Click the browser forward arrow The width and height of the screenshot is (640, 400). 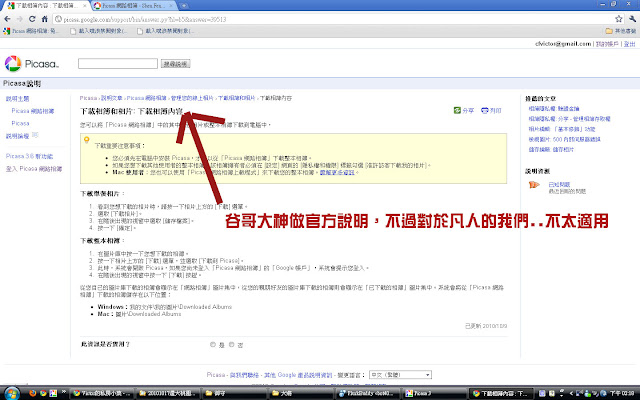point(19,19)
